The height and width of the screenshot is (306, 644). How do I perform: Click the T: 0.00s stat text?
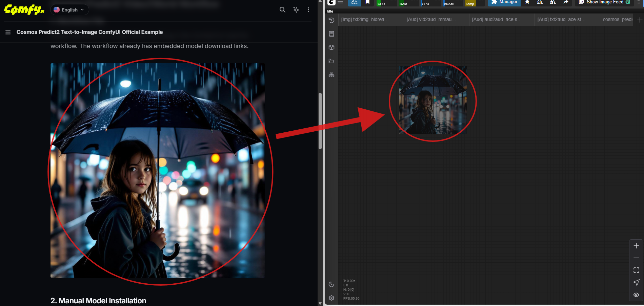pyautogui.click(x=349, y=281)
